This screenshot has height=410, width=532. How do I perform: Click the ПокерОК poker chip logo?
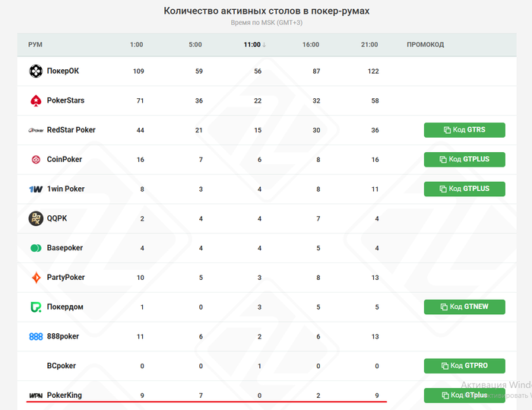coord(36,72)
